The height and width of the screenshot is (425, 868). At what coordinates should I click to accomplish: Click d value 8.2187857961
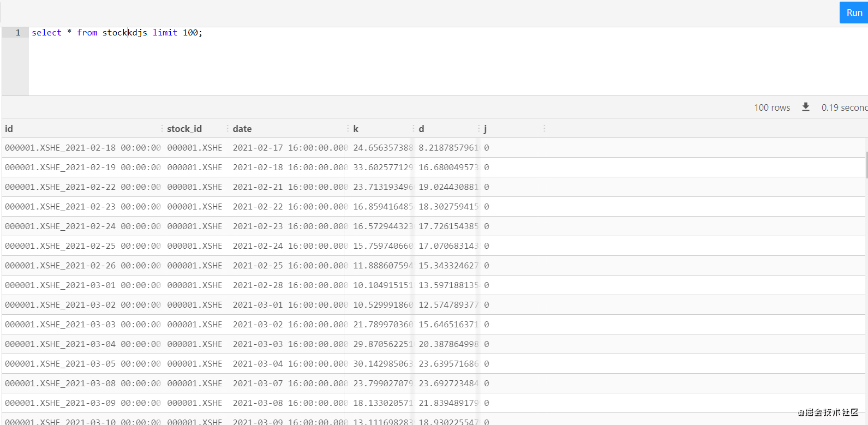click(448, 148)
